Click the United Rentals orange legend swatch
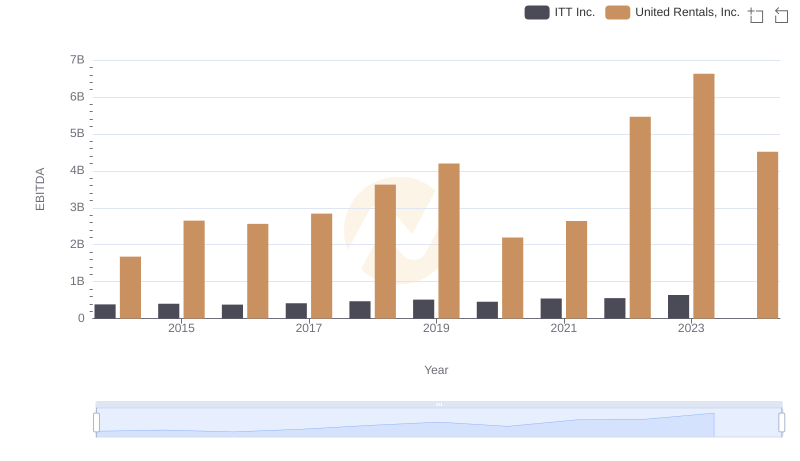The height and width of the screenshot is (461, 800). pos(617,12)
